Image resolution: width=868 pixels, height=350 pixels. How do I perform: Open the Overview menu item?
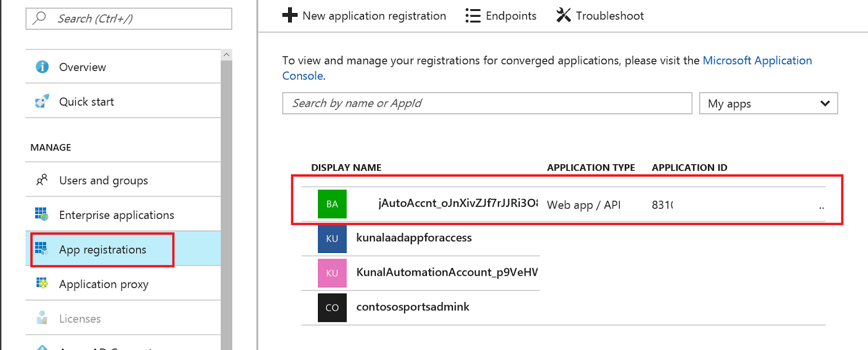tap(123, 67)
